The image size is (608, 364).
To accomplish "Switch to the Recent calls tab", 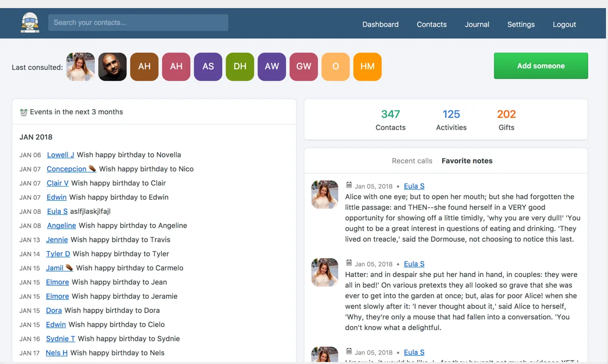I will [x=412, y=161].
